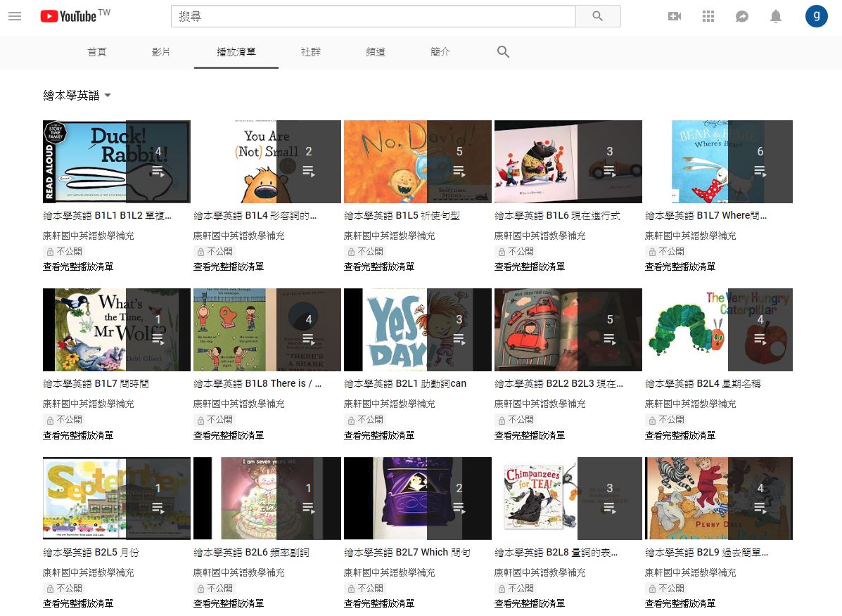Click playlist icon on You Are (Not) Small thumbnail
This screenshot has width=842, height=616.
click(x=309, y=171)
